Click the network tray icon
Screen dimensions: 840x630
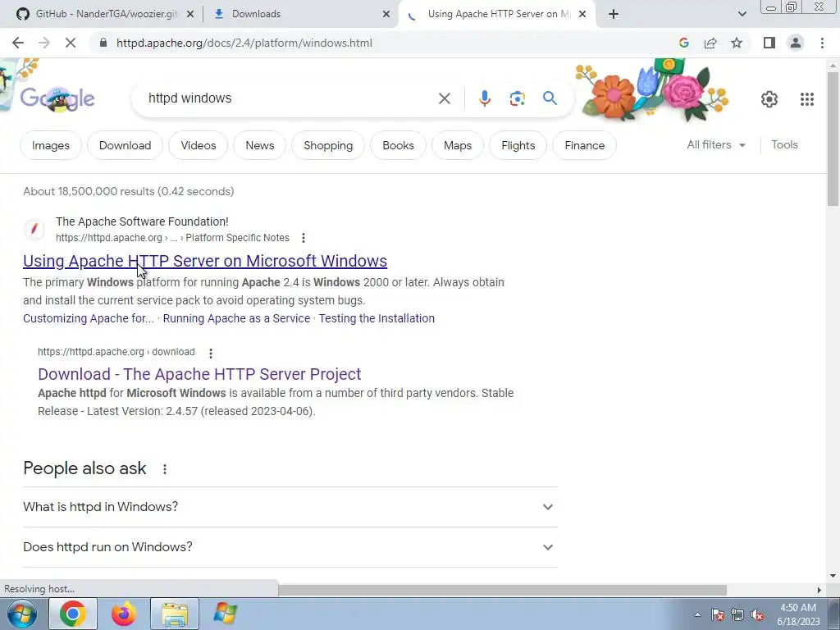737,615
